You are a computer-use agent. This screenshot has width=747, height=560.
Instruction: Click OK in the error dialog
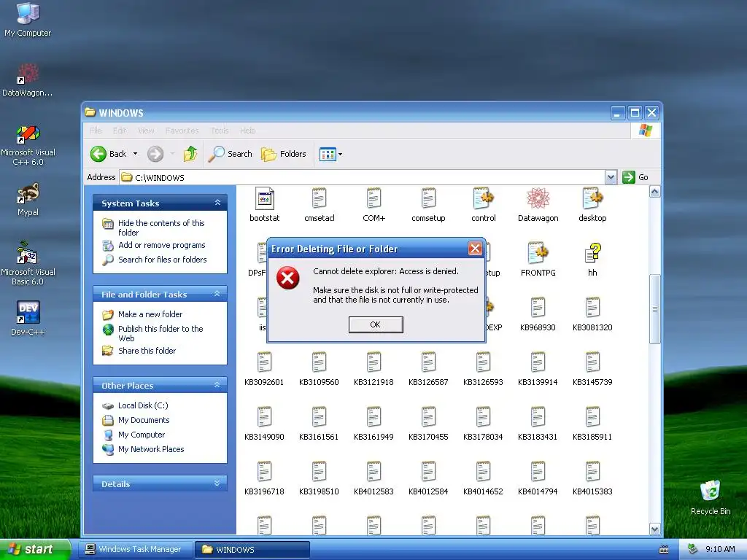pos(376,324)
